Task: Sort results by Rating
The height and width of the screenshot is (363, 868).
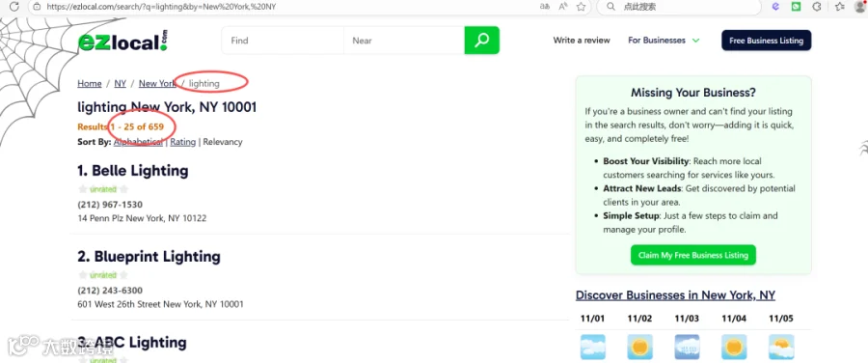Action: click(x=182, y=142)
